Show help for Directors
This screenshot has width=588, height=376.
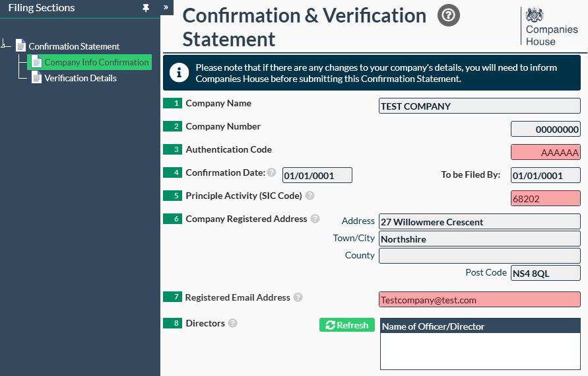[x=232, y=323]
